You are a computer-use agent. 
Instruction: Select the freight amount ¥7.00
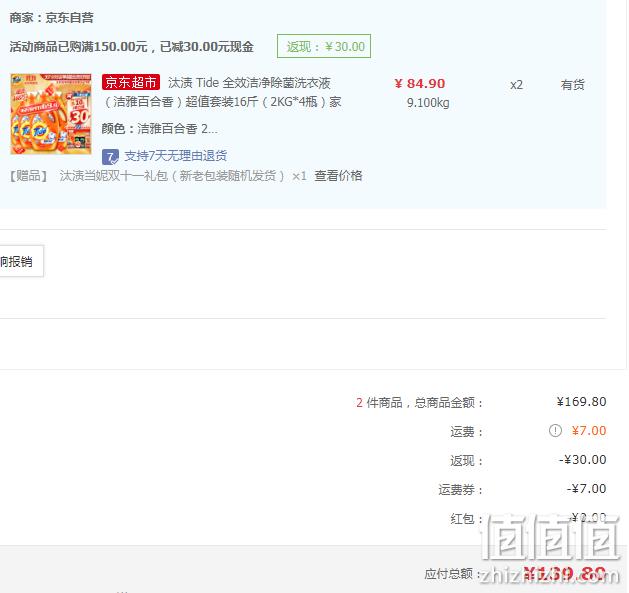tap(589, 431)
